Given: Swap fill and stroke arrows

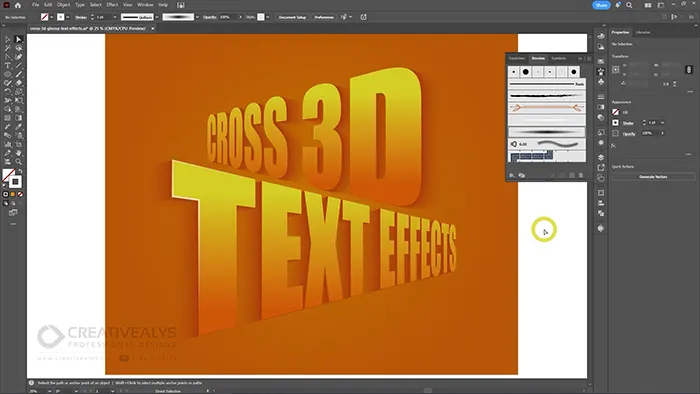Looking at the screenshot, I should coord(20,171).
